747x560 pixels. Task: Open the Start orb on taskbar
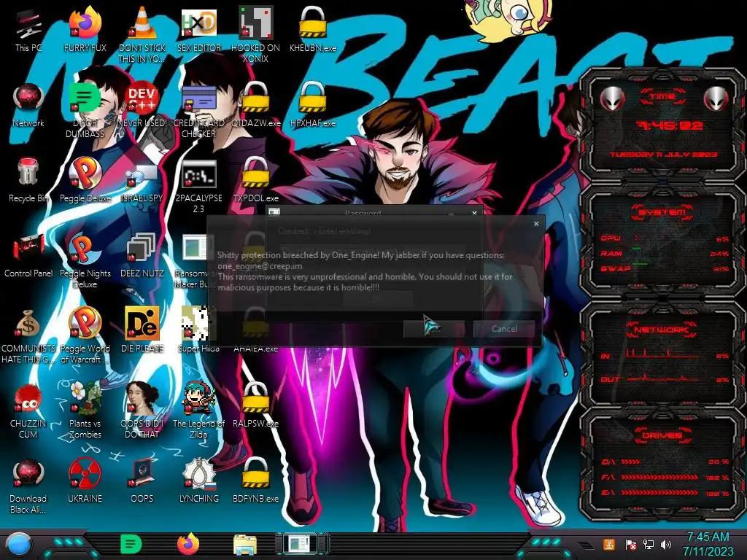[x=18, y=545]
